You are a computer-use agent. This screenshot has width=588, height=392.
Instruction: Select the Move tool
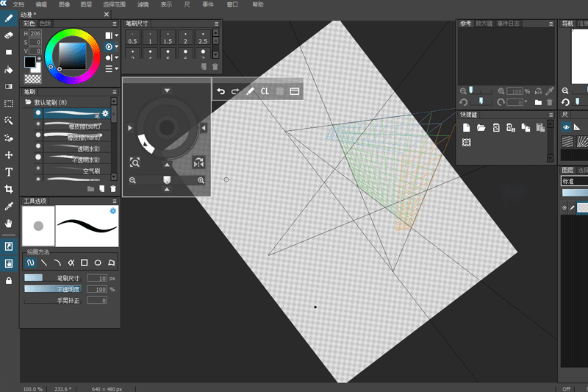tap(9, 155)
